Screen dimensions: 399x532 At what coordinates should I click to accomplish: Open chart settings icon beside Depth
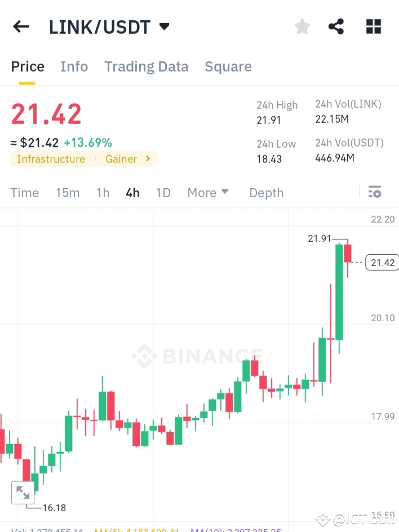pos(374,192)
